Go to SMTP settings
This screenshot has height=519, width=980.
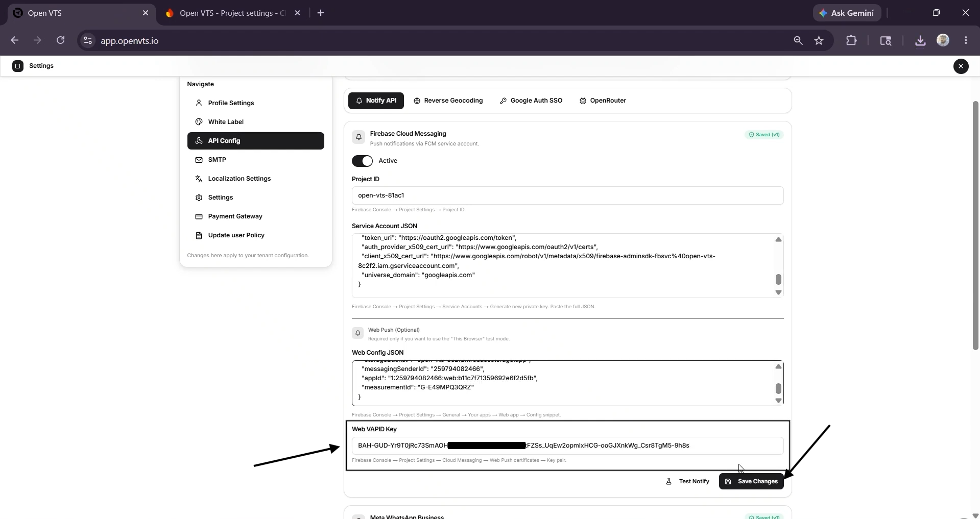tap(255, 160)
